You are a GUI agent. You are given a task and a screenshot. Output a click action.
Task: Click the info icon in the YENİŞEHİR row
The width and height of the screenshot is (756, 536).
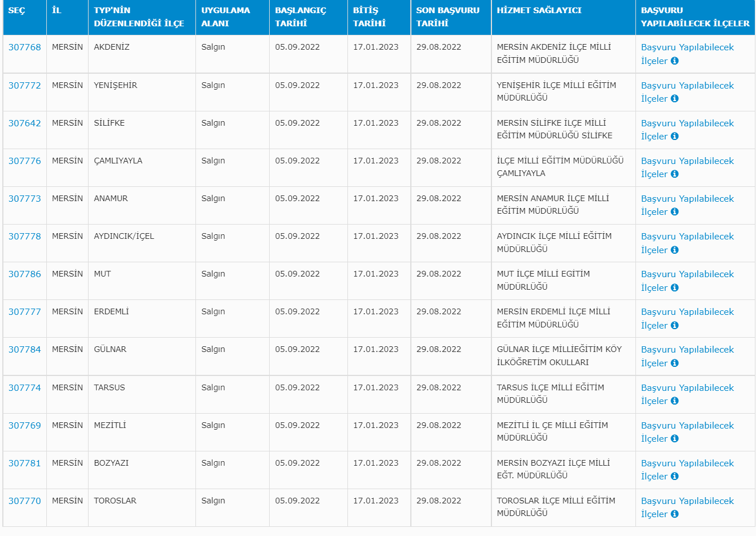click(674, 99)
